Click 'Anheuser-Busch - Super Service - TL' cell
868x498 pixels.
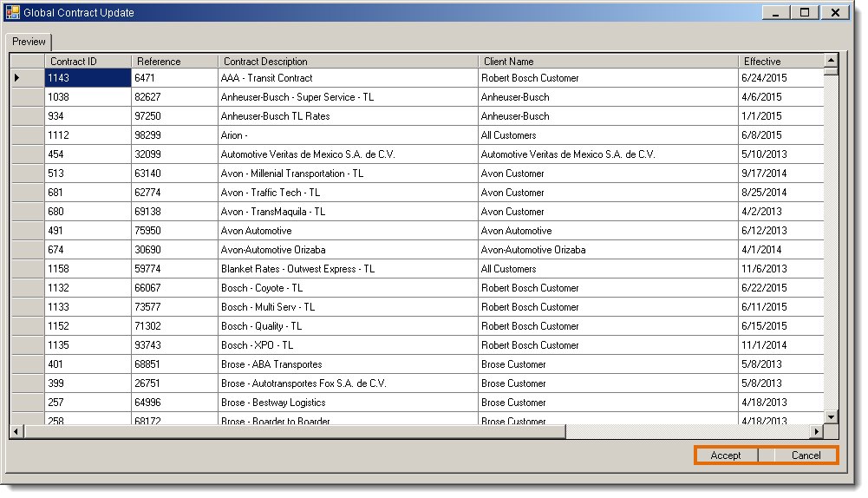coord(349,97)
